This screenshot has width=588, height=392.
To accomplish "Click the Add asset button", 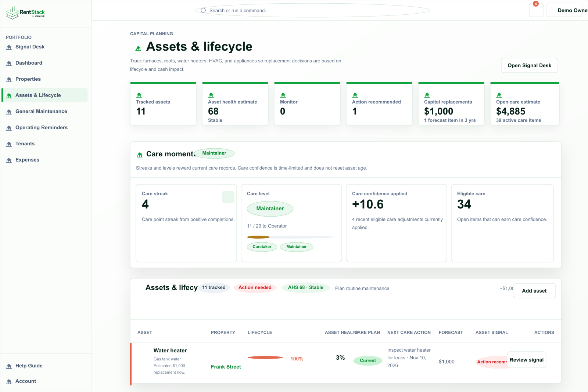I will (534, 291).
